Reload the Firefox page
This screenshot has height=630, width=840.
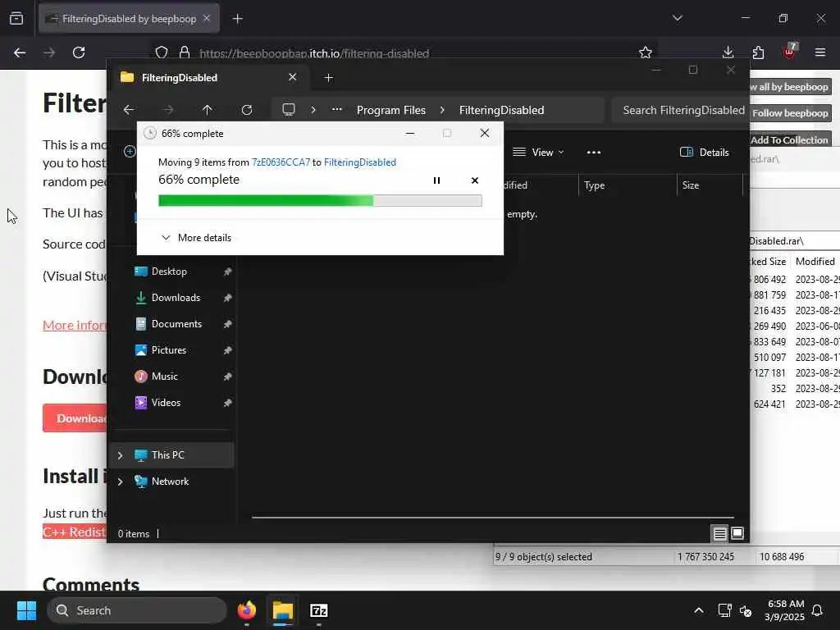point(79,52)
